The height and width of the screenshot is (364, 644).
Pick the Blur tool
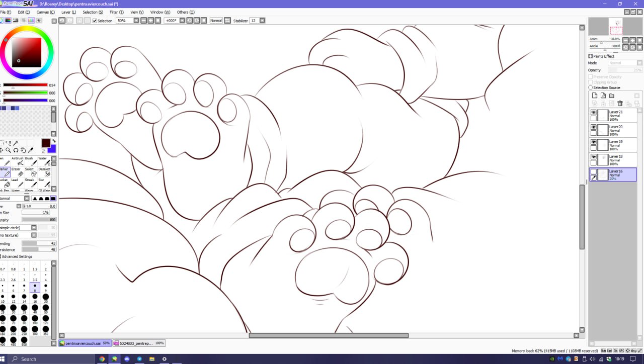pos(44,183)
